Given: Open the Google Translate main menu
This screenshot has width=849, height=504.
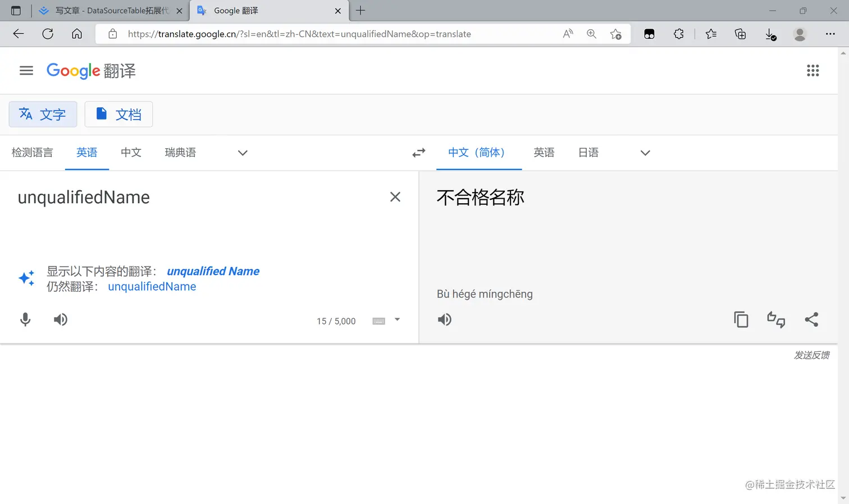Looking at the screenshot, I should tap(26, 71).
